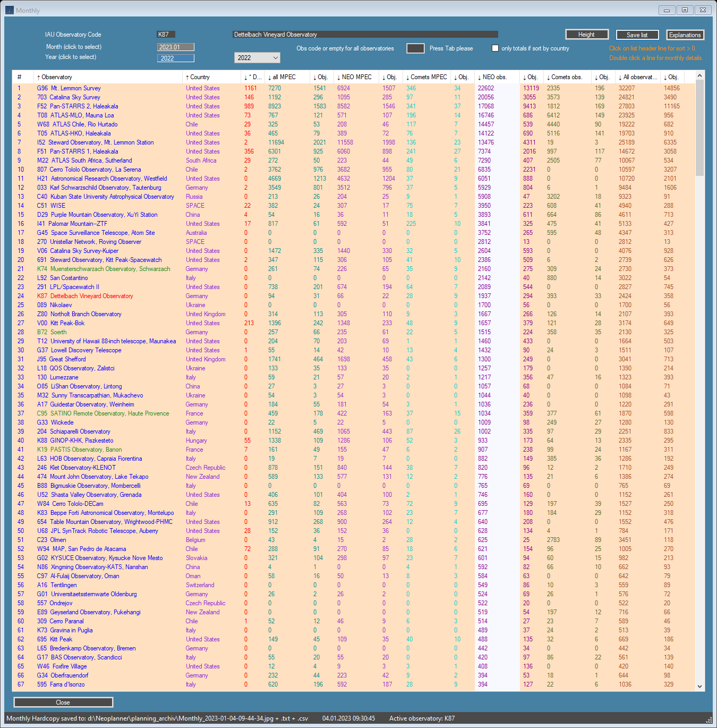The image size is (717, 728).
Task: Select row 'C97 Al-Fulaij Observatory, Oman'
Action: pos(353,576)
